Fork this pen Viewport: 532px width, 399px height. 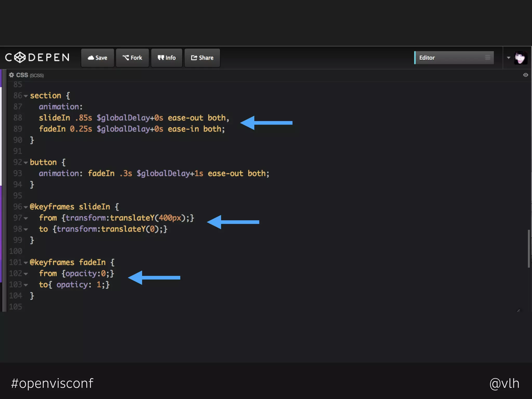(132, 58)
